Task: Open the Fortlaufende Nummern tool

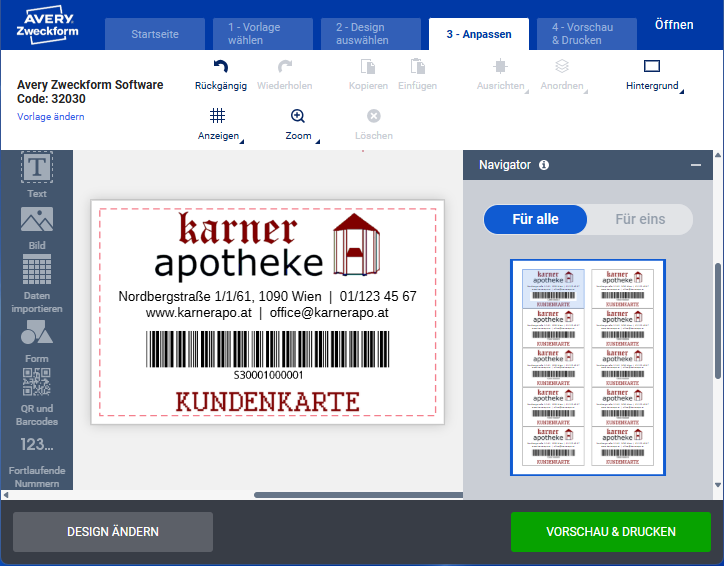Action: click(x=37, y=462)
